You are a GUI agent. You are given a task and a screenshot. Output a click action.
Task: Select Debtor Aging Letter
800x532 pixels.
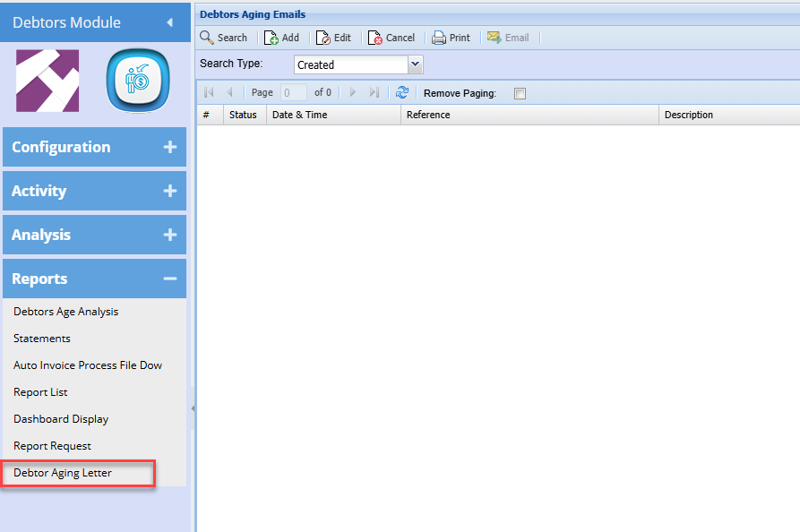click(x=62, y=473)
